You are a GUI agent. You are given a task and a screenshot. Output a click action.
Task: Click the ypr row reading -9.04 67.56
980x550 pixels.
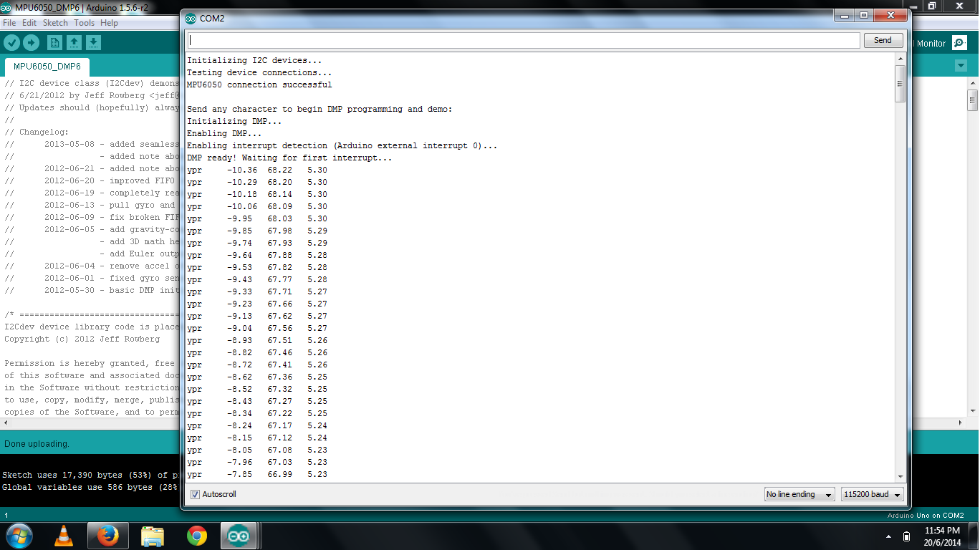click(x=257, y=328)
